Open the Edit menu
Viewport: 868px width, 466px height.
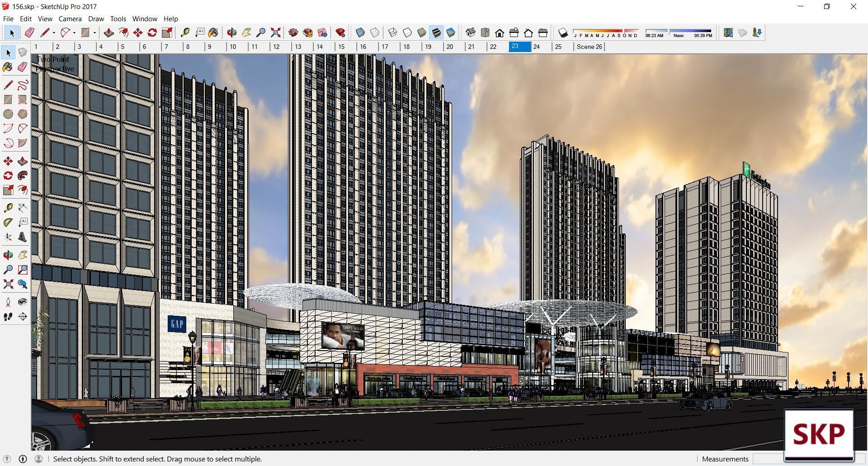click(26, 19)
